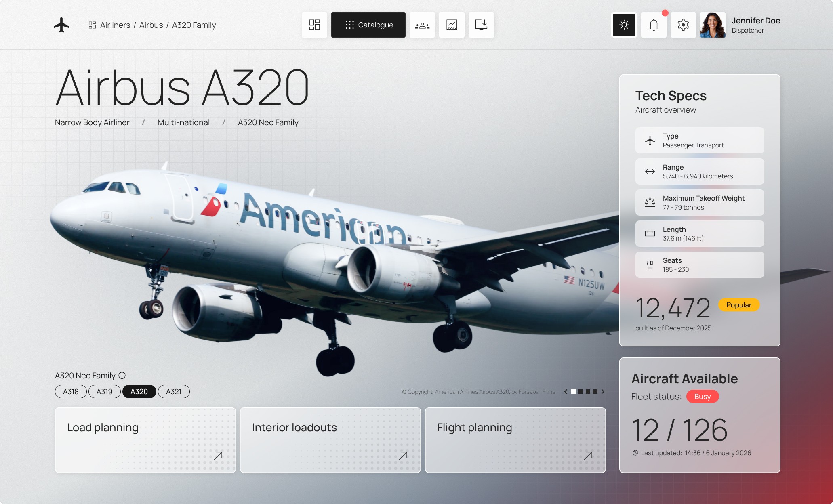Go to previous image with left chevron
833x504 pixels.
click(x=566, y=392)
